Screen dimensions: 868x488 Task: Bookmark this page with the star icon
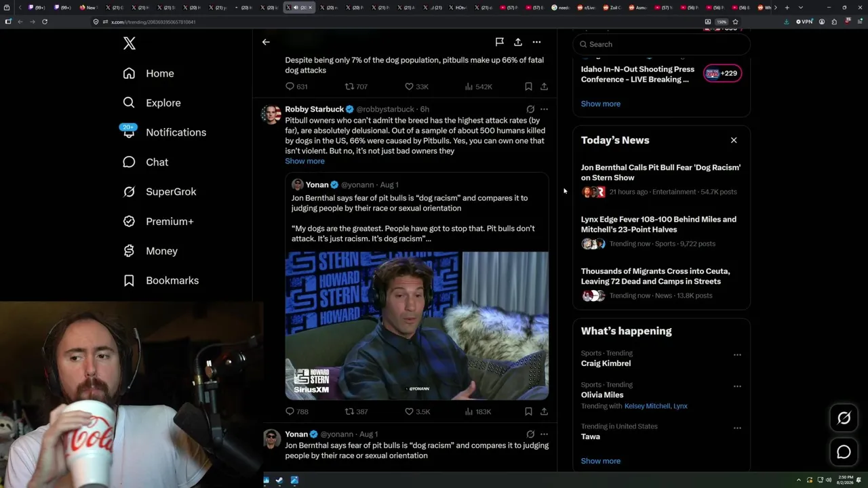pos(735,22)
